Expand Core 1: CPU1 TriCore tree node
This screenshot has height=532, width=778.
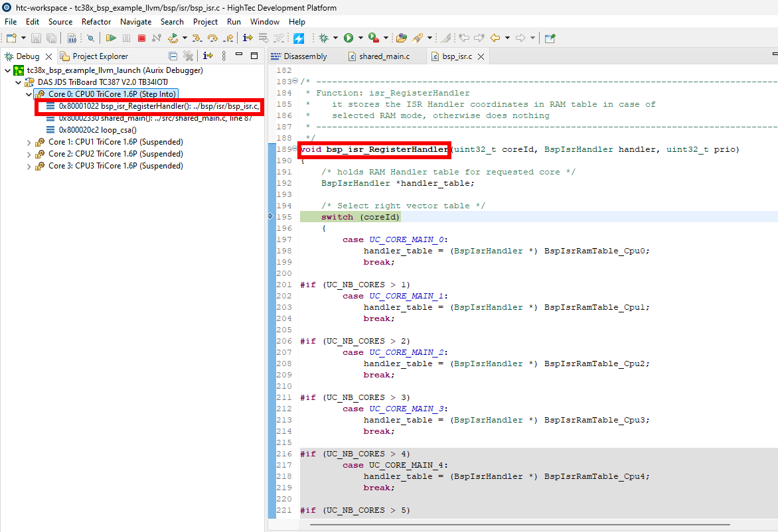[x=29, y=142]
